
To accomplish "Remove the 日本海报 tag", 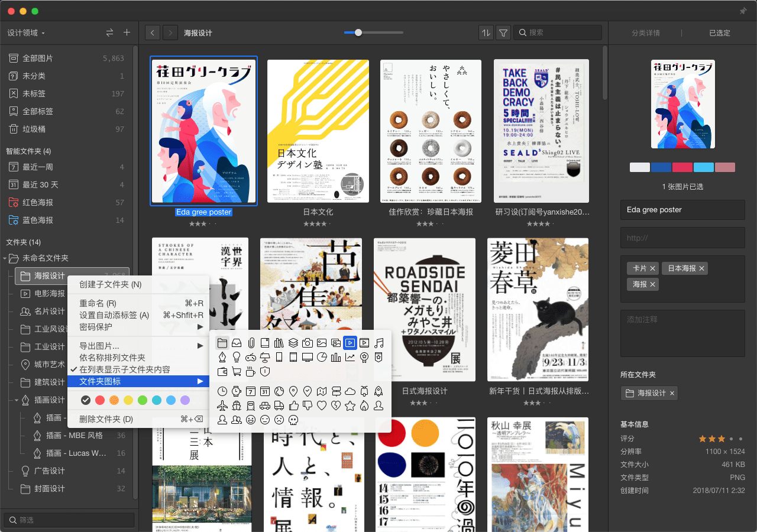I will [x=701, y=268].
